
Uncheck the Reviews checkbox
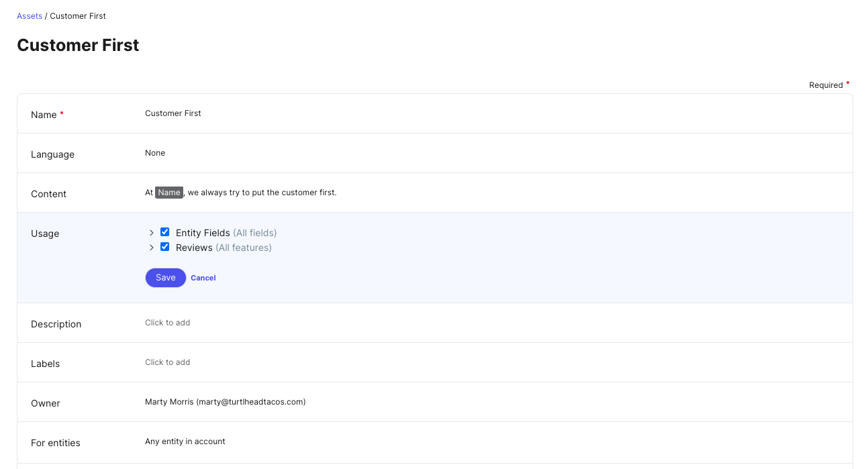coord(164,247)
